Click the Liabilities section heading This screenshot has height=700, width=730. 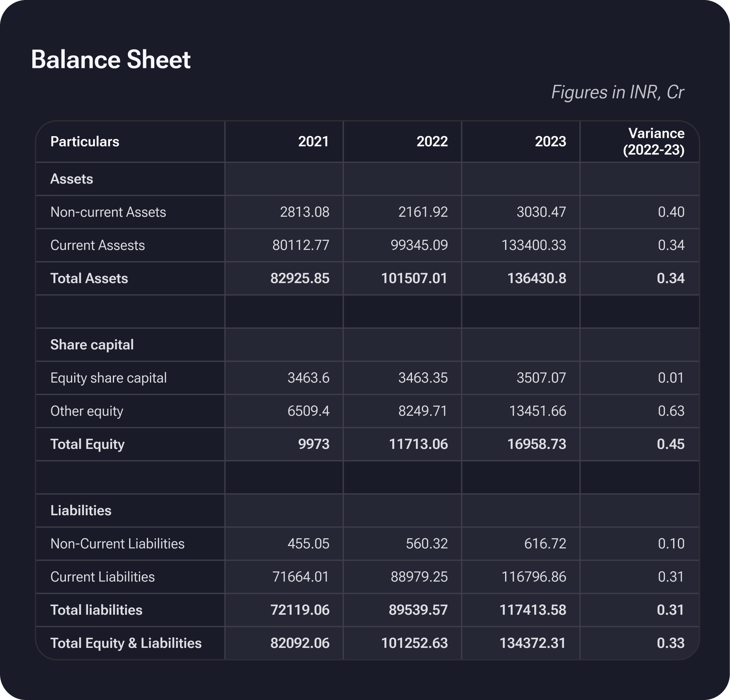[81, 511]
